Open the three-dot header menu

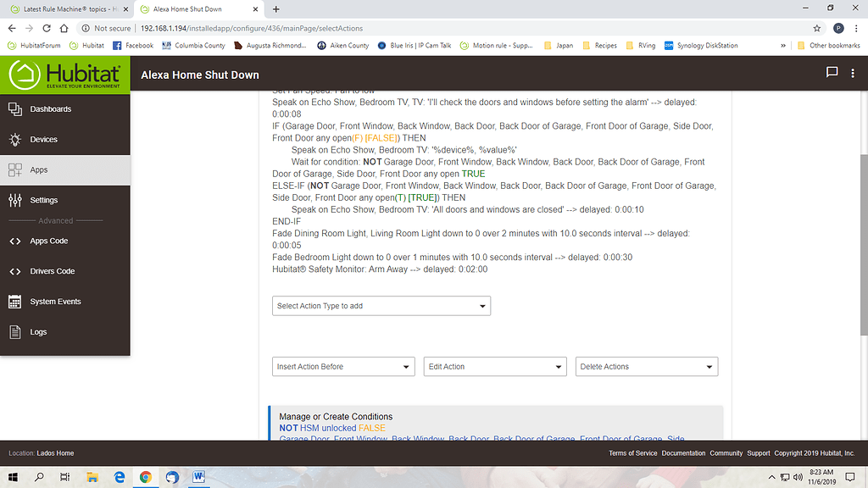pos(853,74)
